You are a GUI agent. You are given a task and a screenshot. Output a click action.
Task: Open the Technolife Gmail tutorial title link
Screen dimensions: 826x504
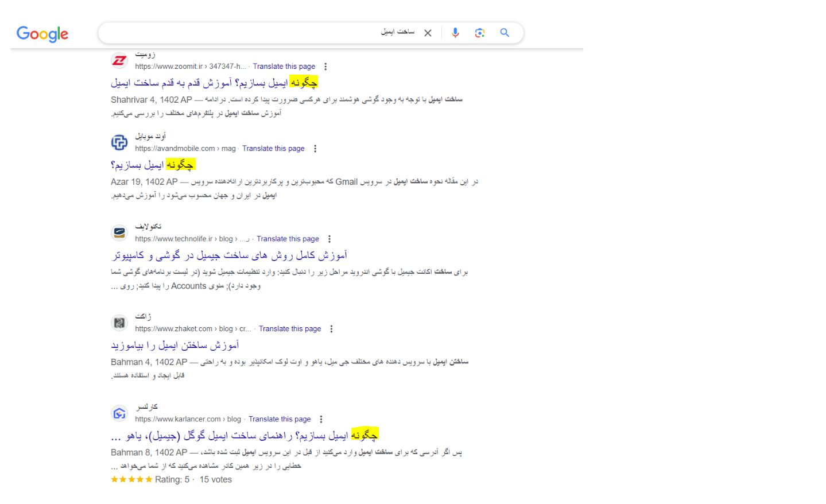pos(229,255)
